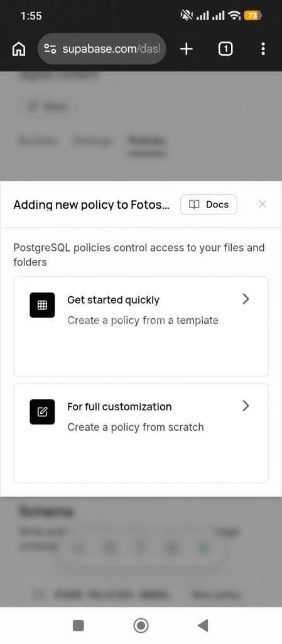Open site info icon in address bar
The width and height of the screenshot is (282, 644).
(50, 49)
